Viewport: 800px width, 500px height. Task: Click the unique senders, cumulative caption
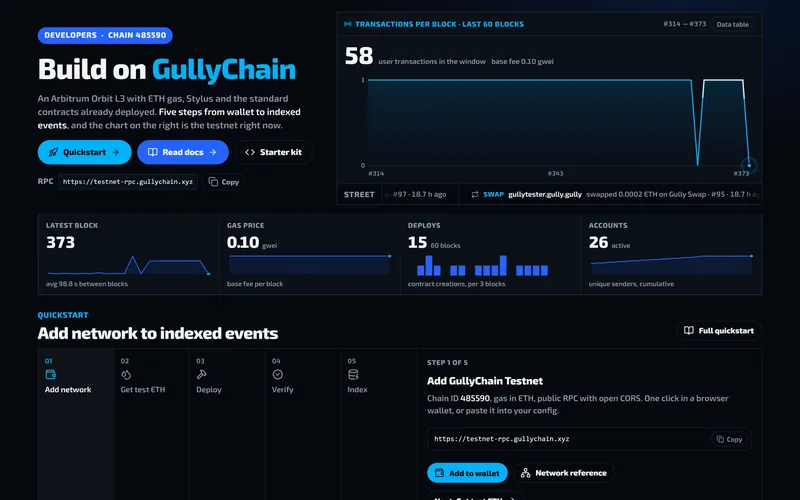click(631, 284)
